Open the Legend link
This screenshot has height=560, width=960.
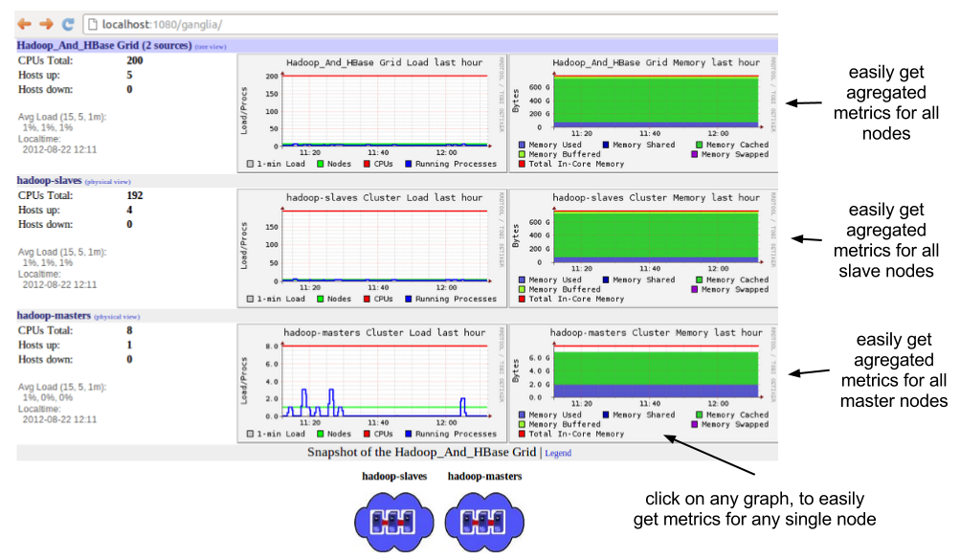(558, 453)
